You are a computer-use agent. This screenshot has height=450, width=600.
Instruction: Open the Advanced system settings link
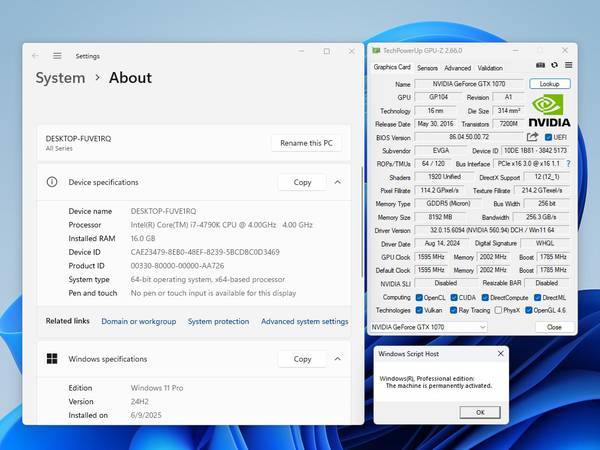click(x=304, y=321)
